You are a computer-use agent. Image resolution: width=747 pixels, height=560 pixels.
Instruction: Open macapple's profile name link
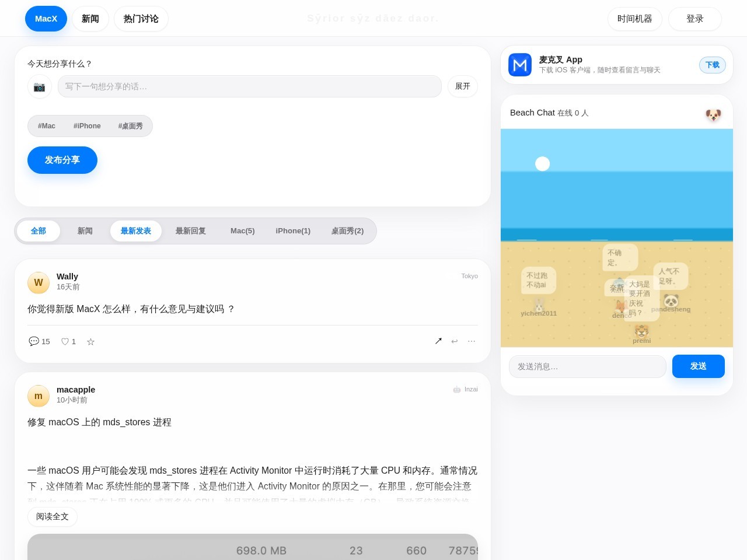click(x=76, y=390)
